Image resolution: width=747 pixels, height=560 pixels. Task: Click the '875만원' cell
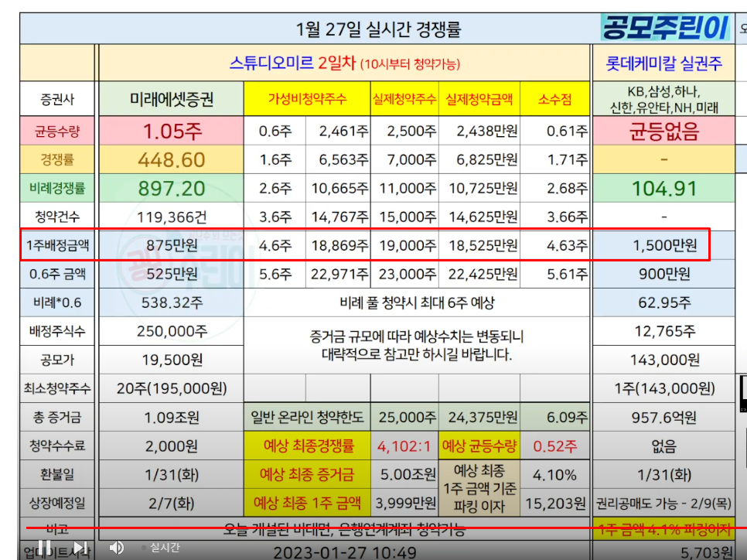tap(172, 245)
